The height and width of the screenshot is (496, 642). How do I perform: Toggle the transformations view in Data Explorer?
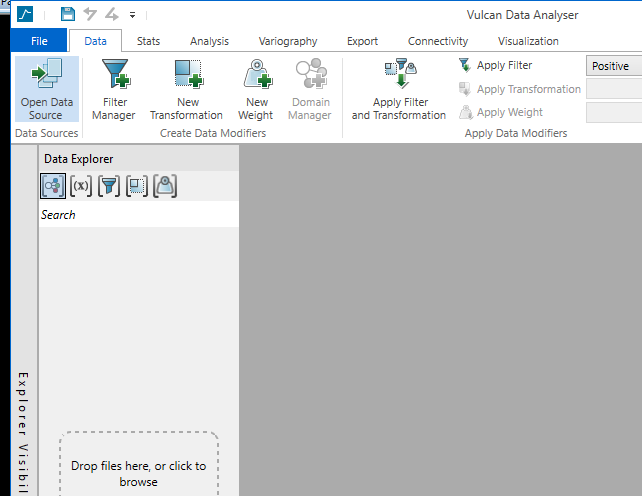(x=137, y=186)
